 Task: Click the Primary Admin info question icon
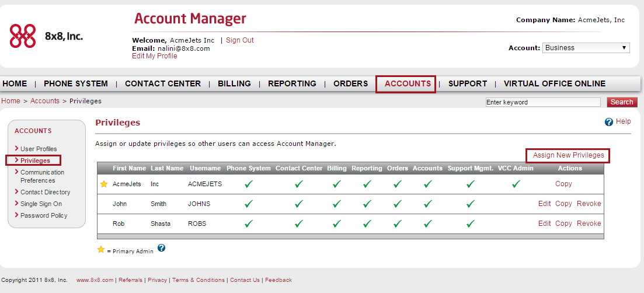click(161, 248)
